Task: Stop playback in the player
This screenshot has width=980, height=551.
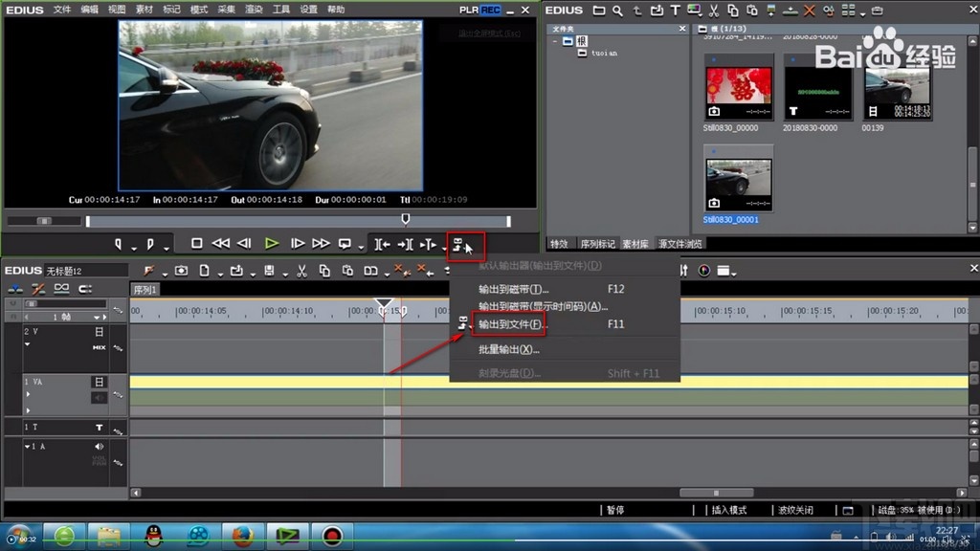Action: point(196,243)
